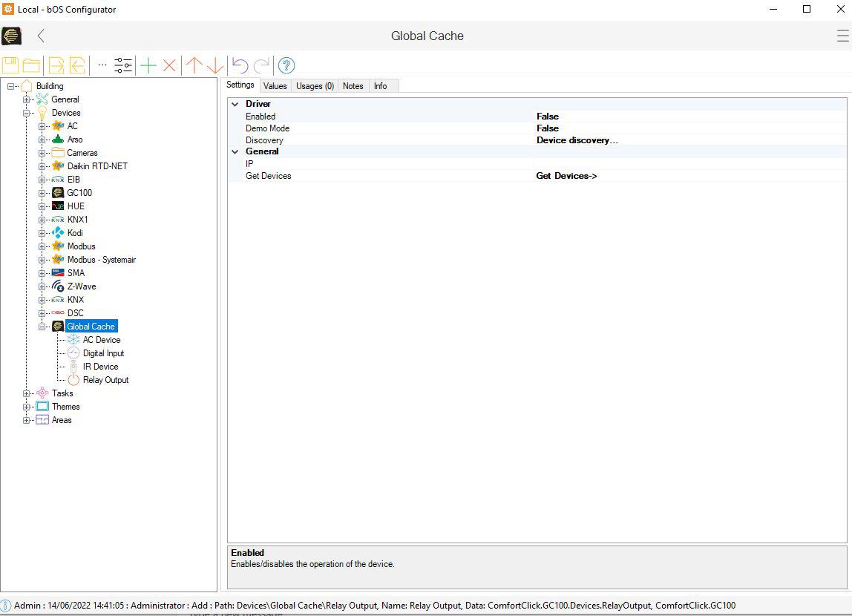852x616 pixels.
Task: Select the Discovery property label
Action: 264,140
